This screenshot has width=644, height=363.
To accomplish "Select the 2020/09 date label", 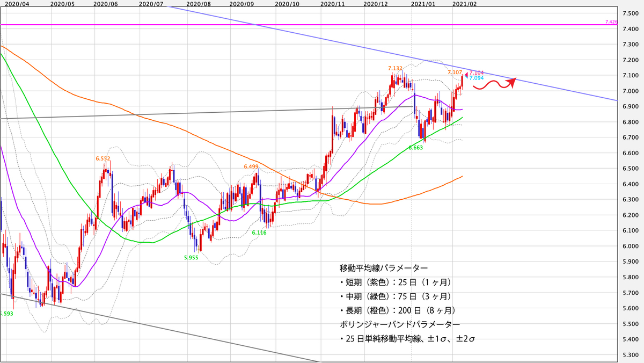I will (241, 3).
